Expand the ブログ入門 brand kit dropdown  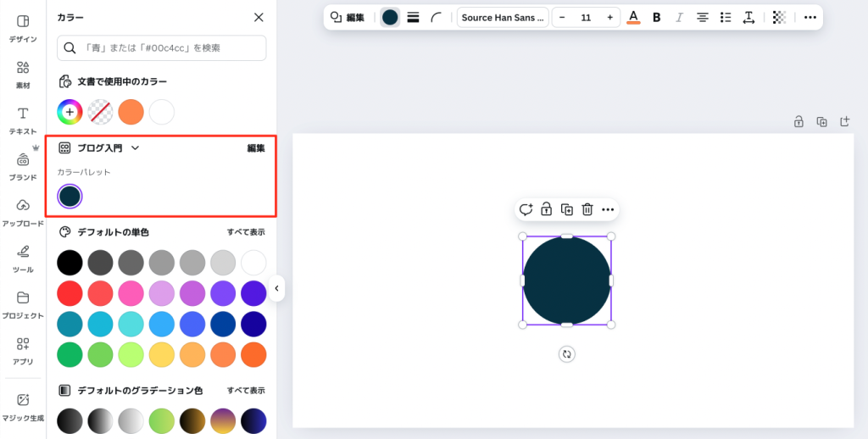pos(135,147)
